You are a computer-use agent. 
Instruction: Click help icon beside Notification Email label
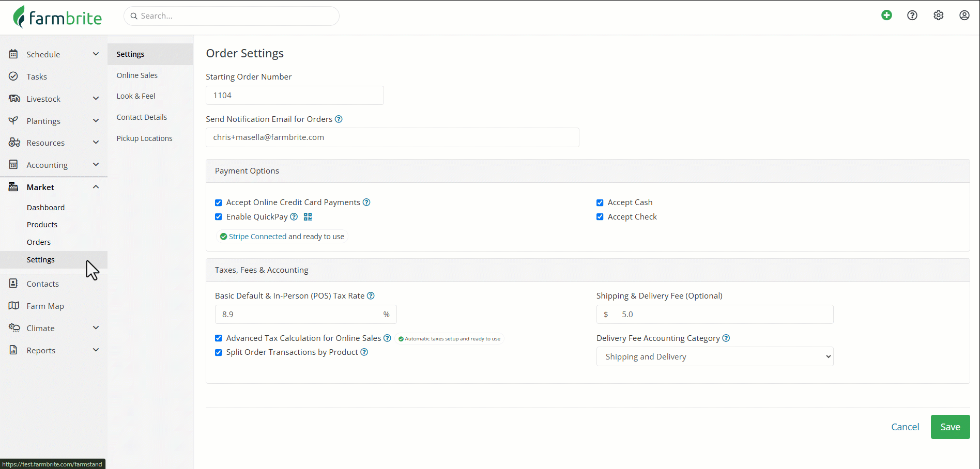tap(339, 119)
